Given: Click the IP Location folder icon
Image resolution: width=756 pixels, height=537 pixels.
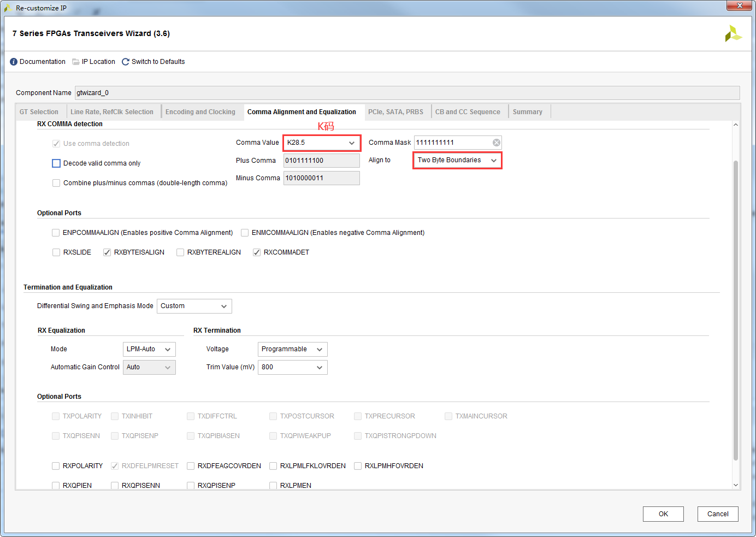Looking at the screenshot, I should click(x=76, y=62).
